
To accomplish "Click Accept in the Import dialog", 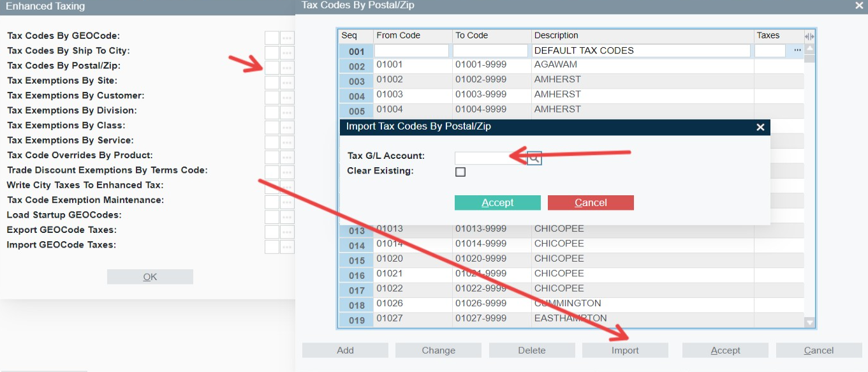I will click(x=497, y=202).
